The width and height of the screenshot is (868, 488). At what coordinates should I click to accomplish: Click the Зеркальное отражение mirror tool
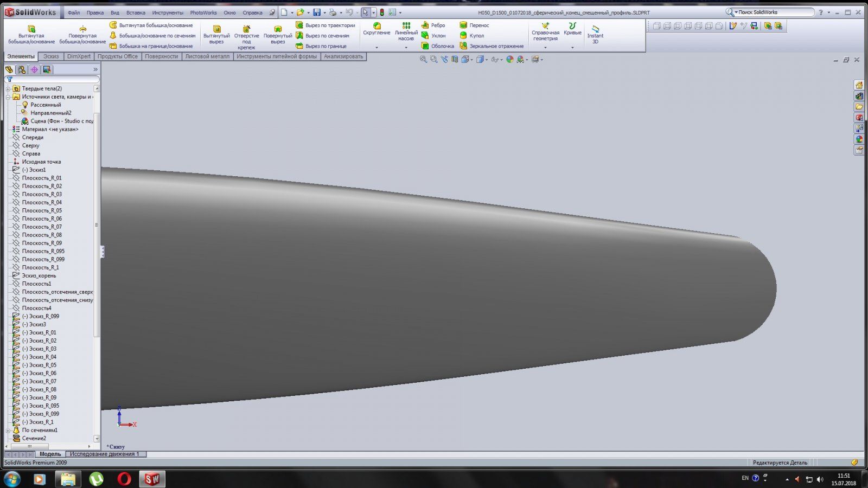491,46
